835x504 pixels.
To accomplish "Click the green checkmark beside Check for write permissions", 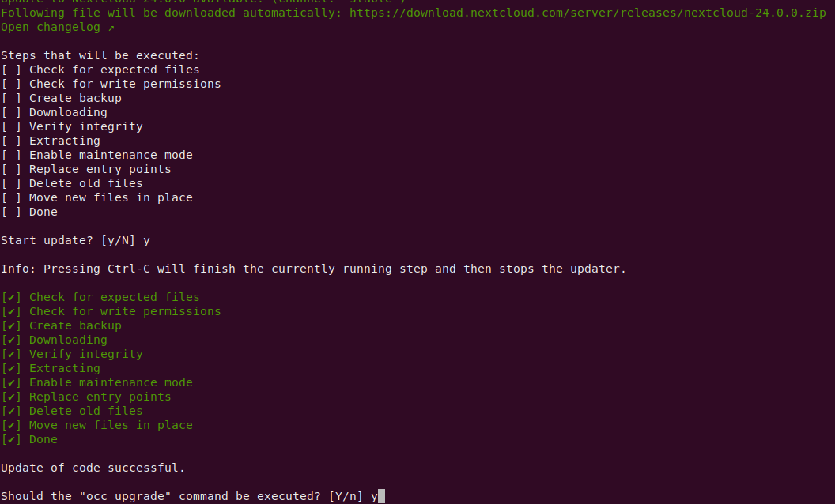I will click(x=11, y=312).
